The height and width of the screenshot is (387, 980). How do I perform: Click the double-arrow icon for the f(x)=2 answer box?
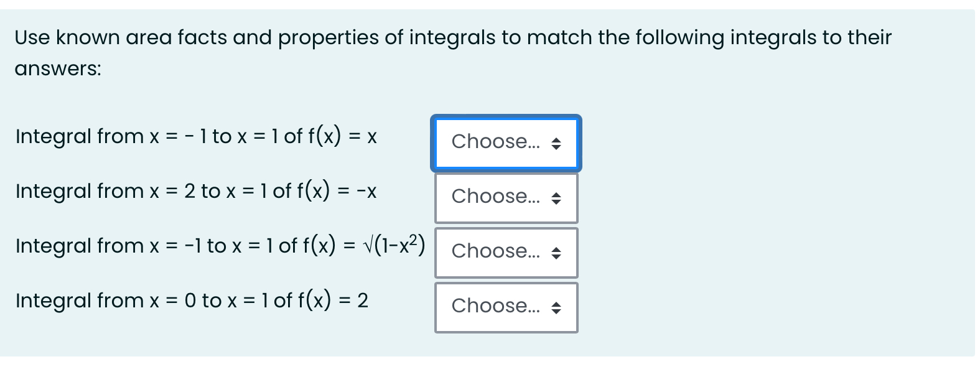point(556,307)
